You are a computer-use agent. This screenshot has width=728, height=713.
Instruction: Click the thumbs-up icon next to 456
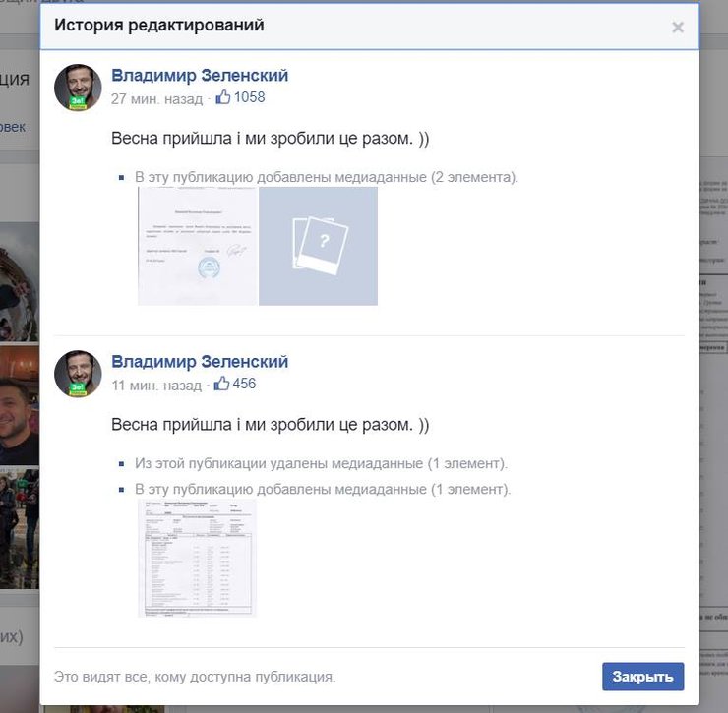[222, 384]
